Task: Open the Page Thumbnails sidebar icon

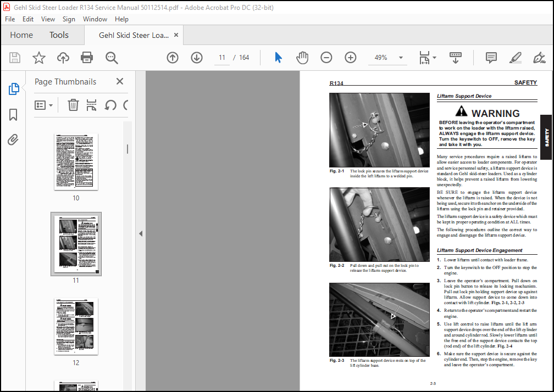Action: coord(13,89)
